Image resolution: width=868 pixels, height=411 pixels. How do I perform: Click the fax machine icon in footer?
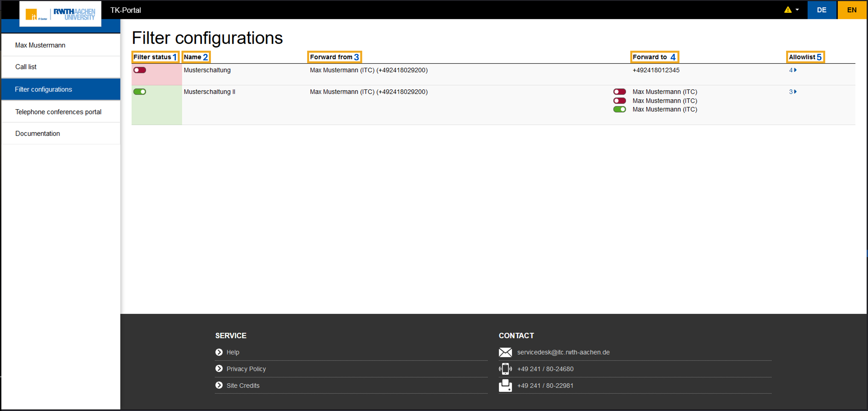(505, 385)
